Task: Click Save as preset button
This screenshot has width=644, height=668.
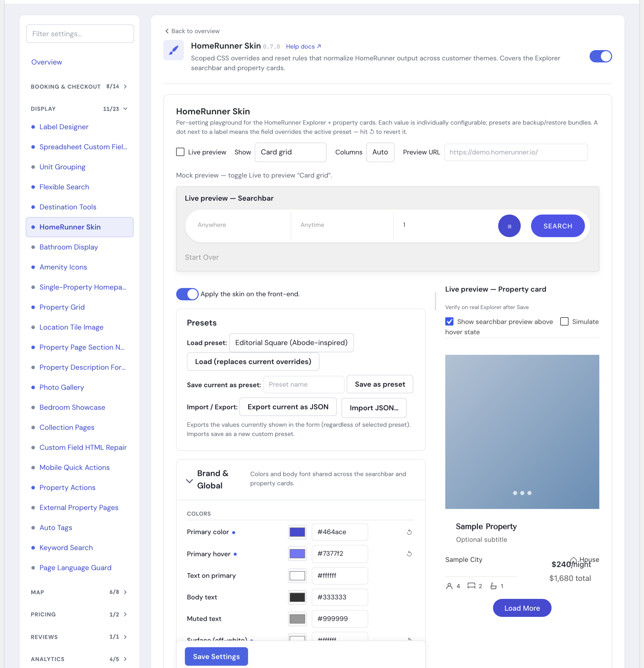Action: click(x=380, y=384)
